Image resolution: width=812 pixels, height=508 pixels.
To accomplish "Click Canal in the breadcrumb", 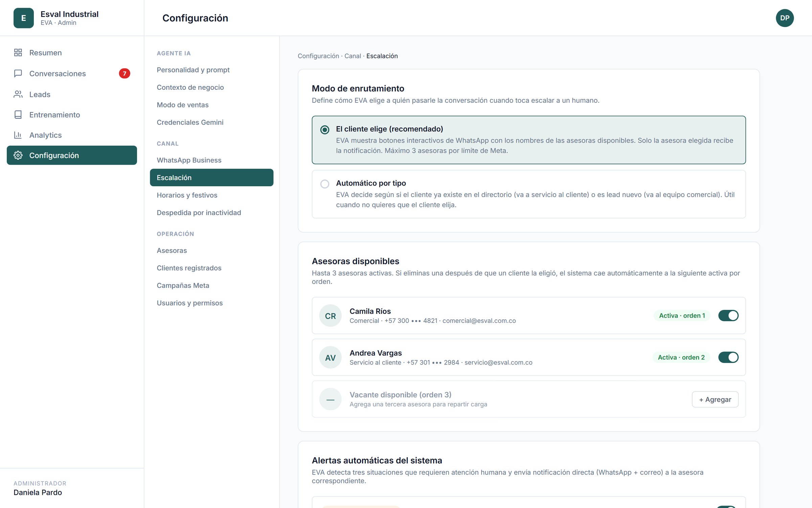I will coord(353,56).
